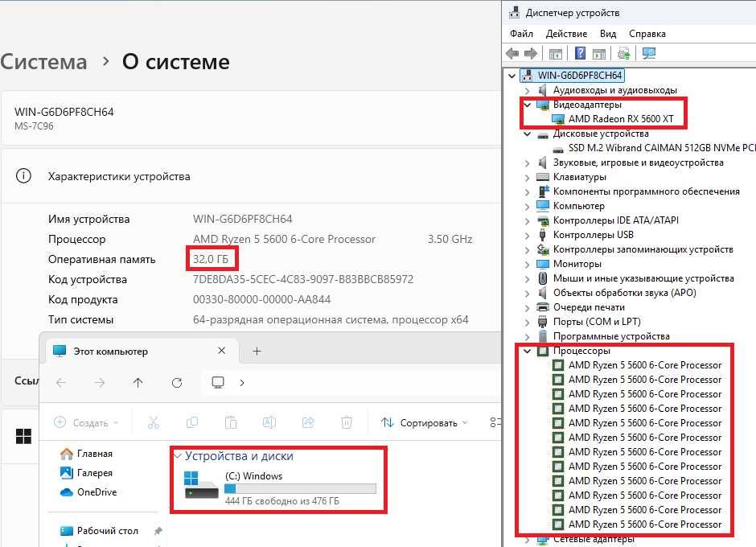Open the Создать dropdown in Explorer
Image resolution: width=756 pixels, height=547 pixels.
tap(86, 422)
